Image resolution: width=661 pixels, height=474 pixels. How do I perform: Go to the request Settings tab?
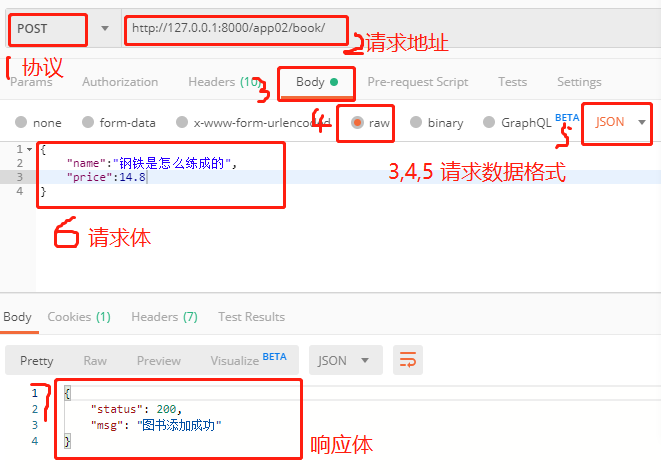pyautogui.click(x=579, y=82)
